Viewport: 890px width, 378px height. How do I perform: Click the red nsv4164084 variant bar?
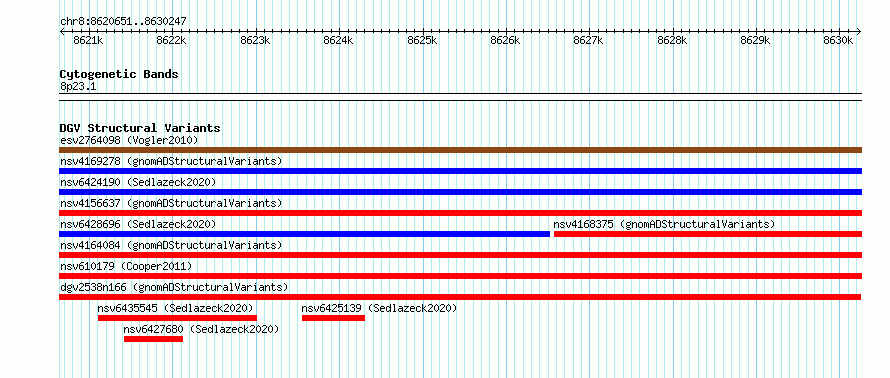point(460,255)
